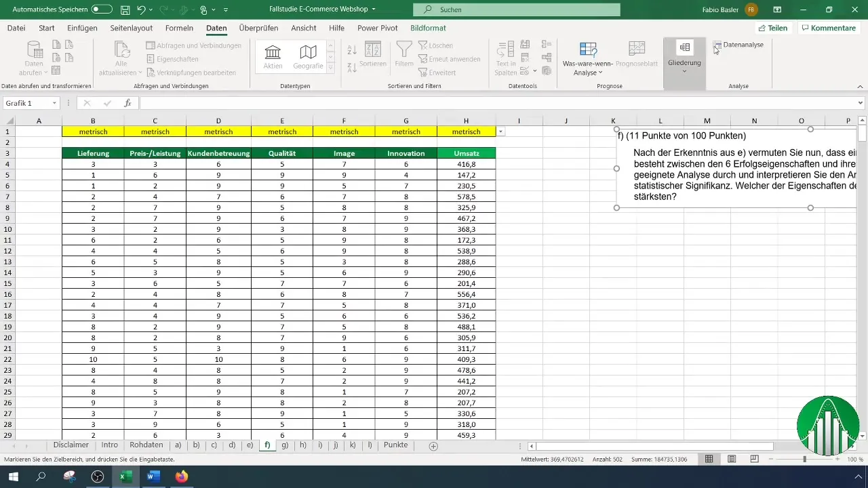Add a new sheet with plus icon

click(x=433, y=445)
